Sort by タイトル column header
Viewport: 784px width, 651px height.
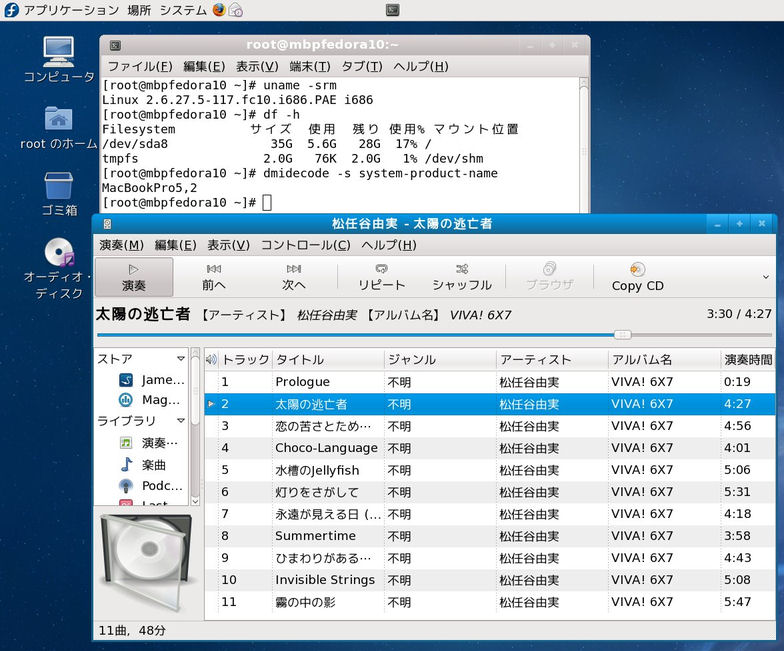click(328, 360)
